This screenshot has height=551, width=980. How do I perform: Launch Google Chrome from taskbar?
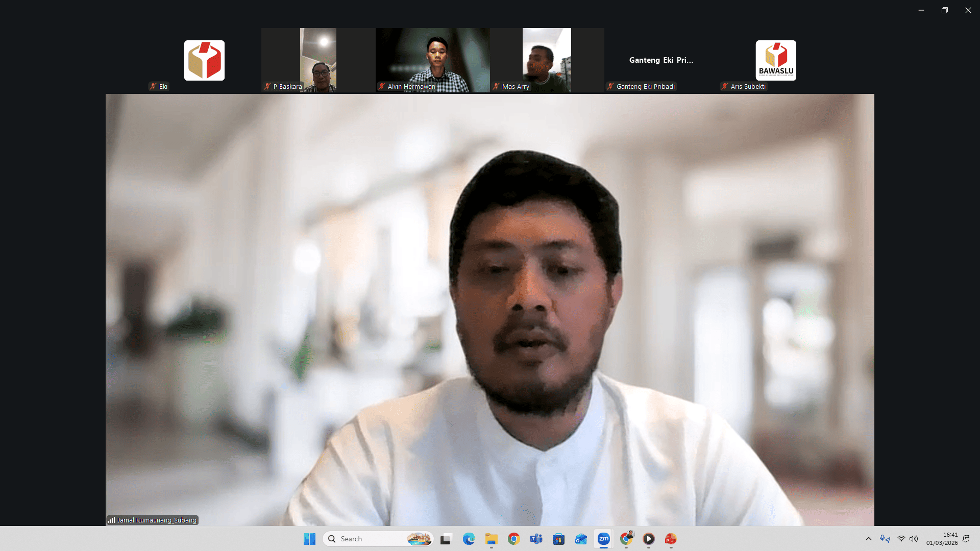pos(513,539)
